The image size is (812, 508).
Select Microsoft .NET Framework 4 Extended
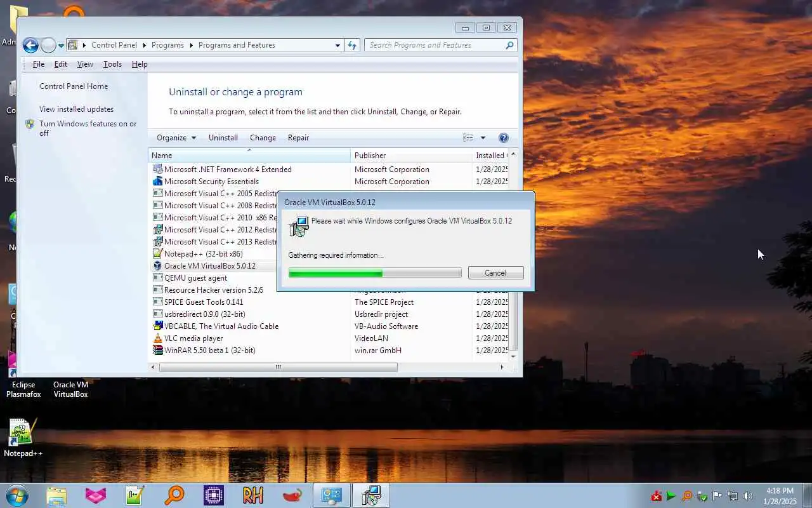click(x=228, y=170)
